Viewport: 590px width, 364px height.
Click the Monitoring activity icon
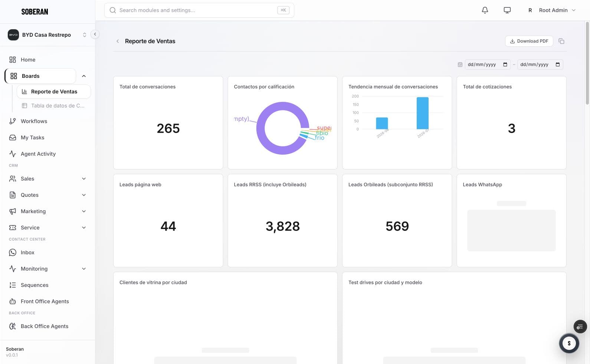pyautogui.click(x=13, y=269)
